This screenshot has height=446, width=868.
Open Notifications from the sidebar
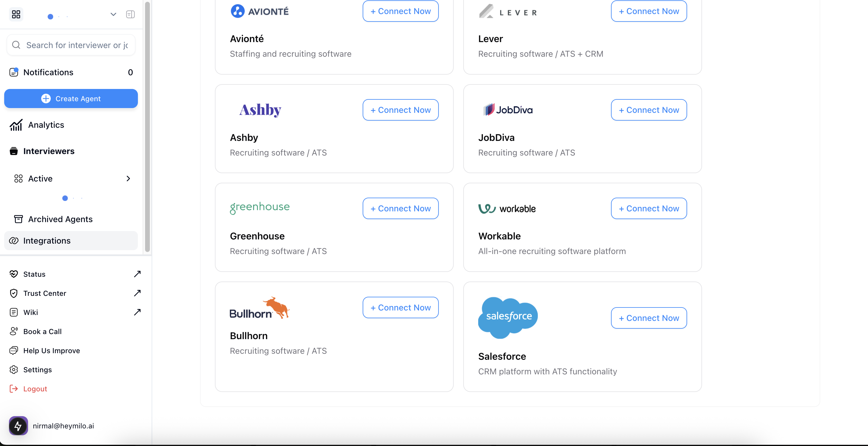point(48,72)
